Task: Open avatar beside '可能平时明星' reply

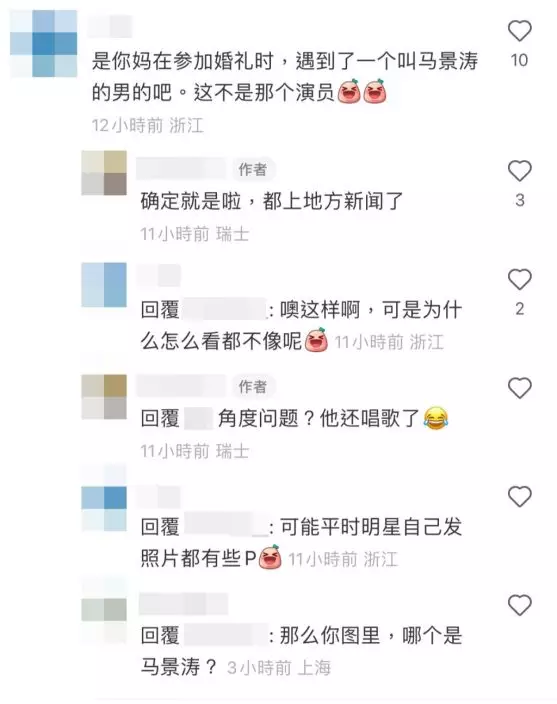Action: point(104,509)
